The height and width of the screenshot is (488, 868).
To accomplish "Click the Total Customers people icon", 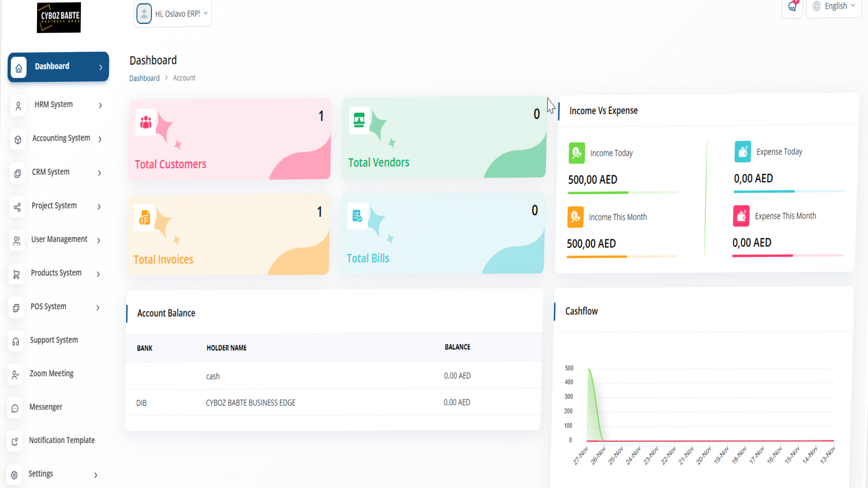I will coord(146,122).
